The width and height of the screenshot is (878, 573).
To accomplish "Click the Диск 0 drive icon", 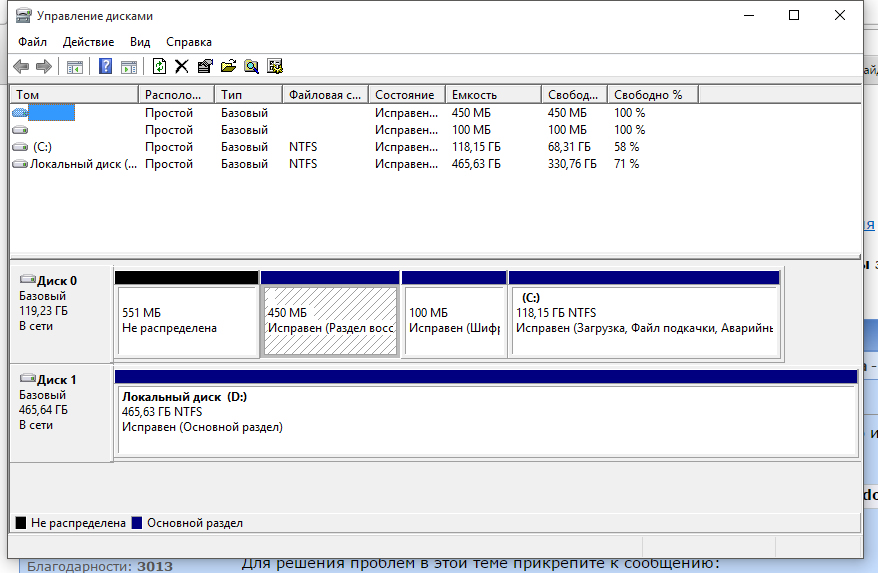I will coord(28,279).
